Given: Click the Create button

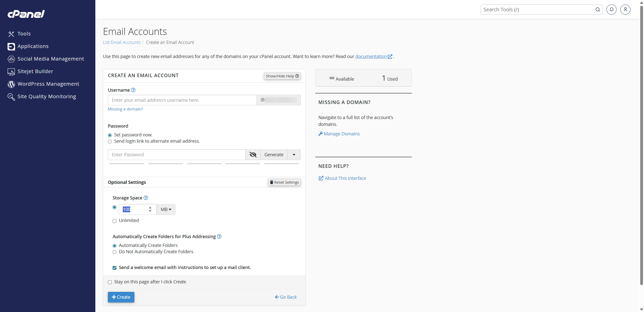Looking at the screenshot, I should click(121, 297).
